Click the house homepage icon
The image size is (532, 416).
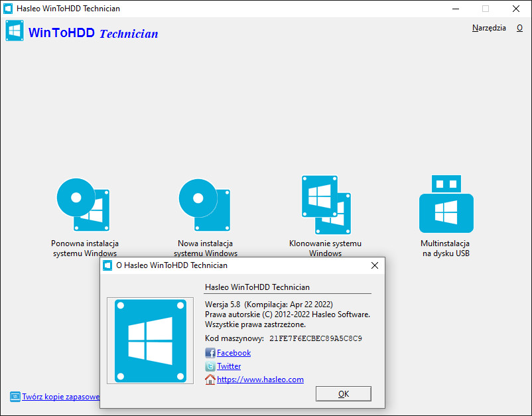point(210,380)
